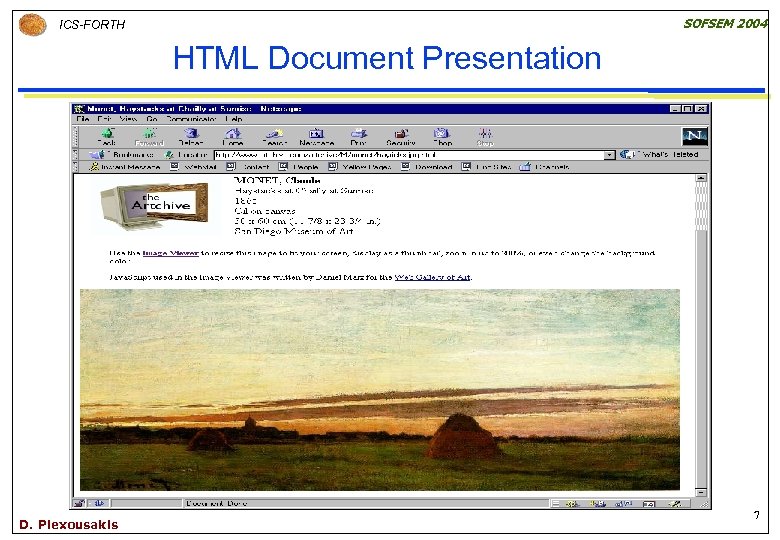Expand the location URL dropdown arrow
The height and width of the screenshot is (540, 780).
pyautogui.click(x=609, y=155)
